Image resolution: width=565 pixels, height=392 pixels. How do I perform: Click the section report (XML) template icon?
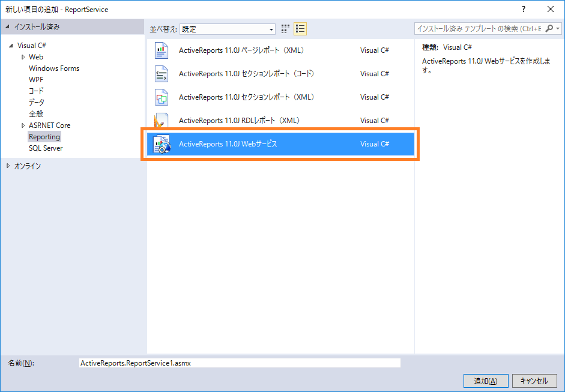tap(161, 97)
